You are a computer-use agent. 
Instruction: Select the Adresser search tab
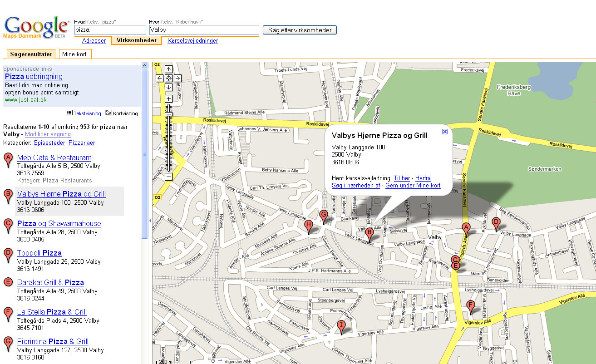coord(94,41)
